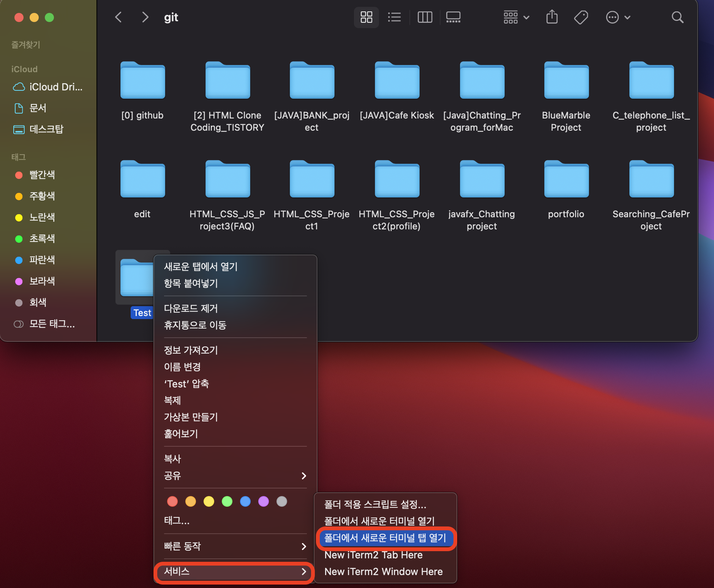Choose New iTerm2 Tab Here
This screenshot has width=714, height=588.
385,555
